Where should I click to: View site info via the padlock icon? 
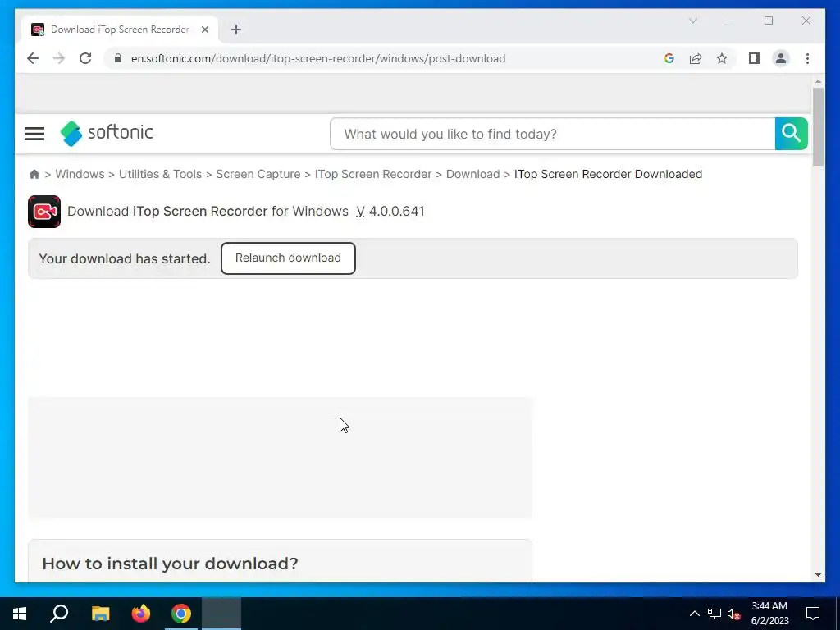click(118, 58)
